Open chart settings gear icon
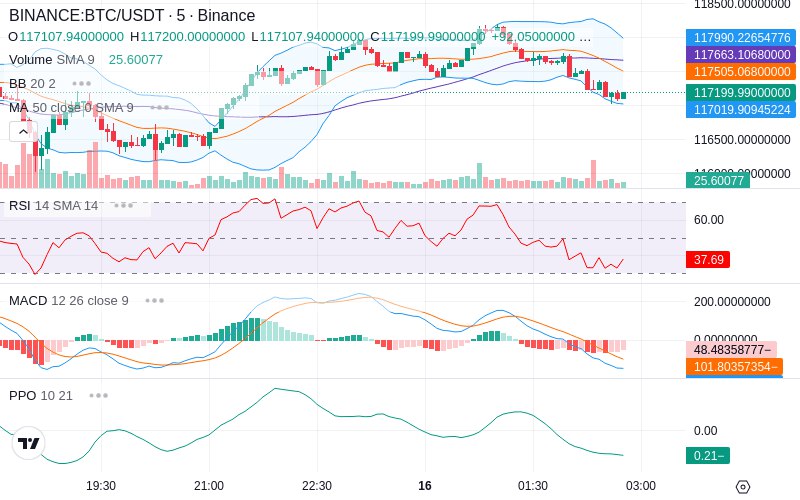The image size is (800, 500). pos(743,487)
